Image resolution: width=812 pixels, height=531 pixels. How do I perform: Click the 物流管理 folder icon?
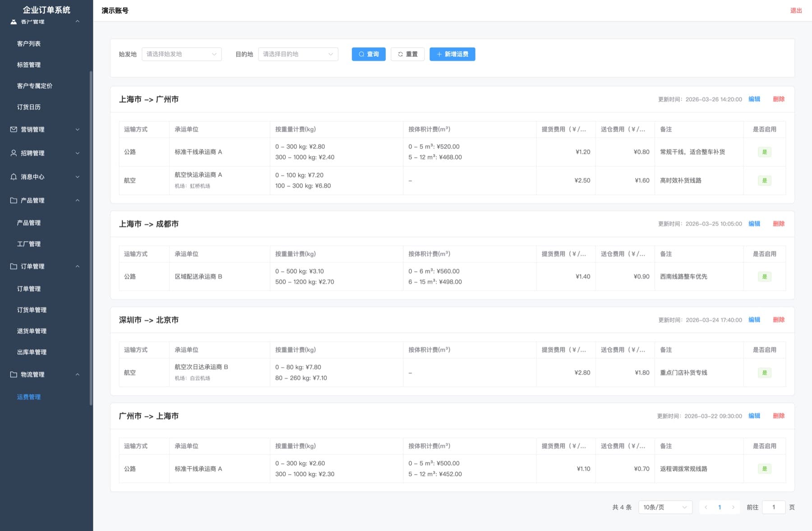[14, 374]
